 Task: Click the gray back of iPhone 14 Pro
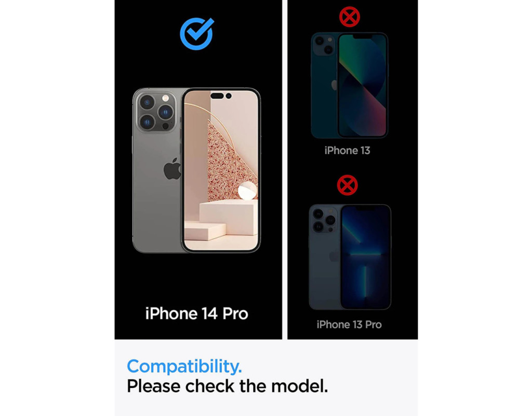tap(157, 190)
